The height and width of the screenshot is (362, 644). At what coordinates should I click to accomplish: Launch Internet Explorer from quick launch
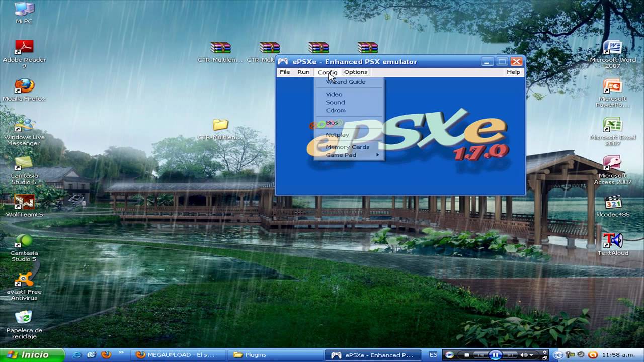point(77,355)
